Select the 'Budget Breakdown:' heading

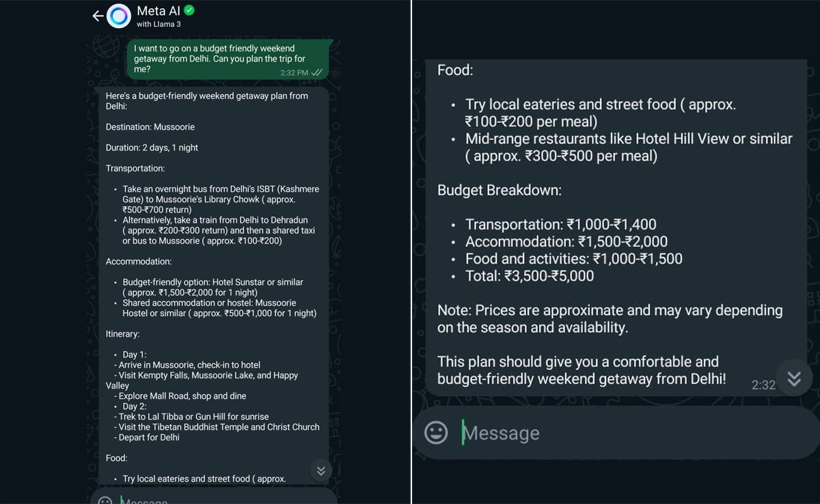500,190
